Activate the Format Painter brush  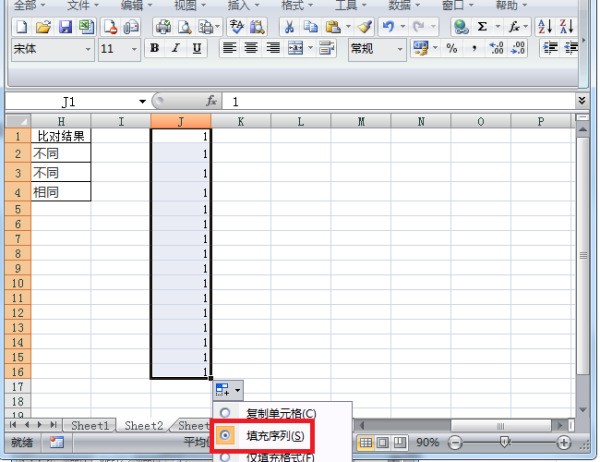click(365, 27)
